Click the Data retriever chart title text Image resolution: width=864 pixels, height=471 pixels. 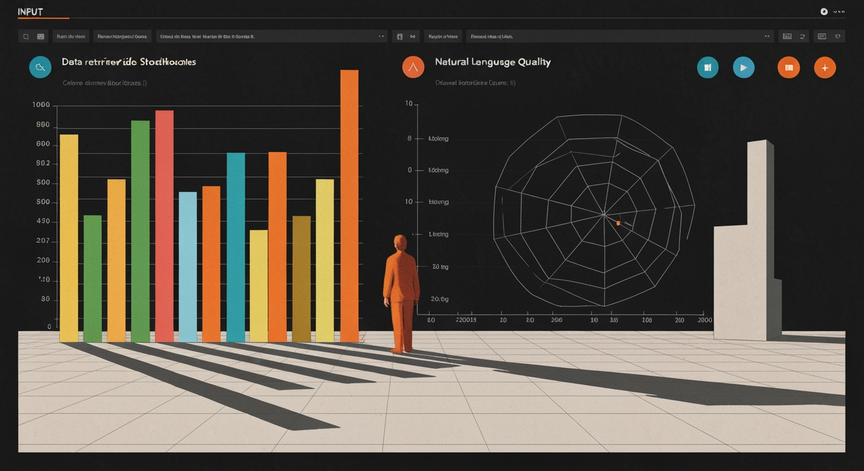[x=128, y=62]
